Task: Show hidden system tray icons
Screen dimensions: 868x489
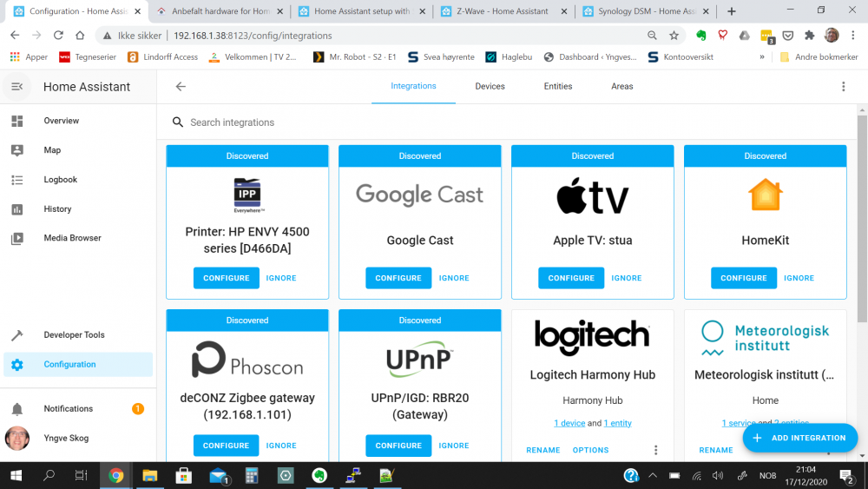Action: [x=653, y=476]
